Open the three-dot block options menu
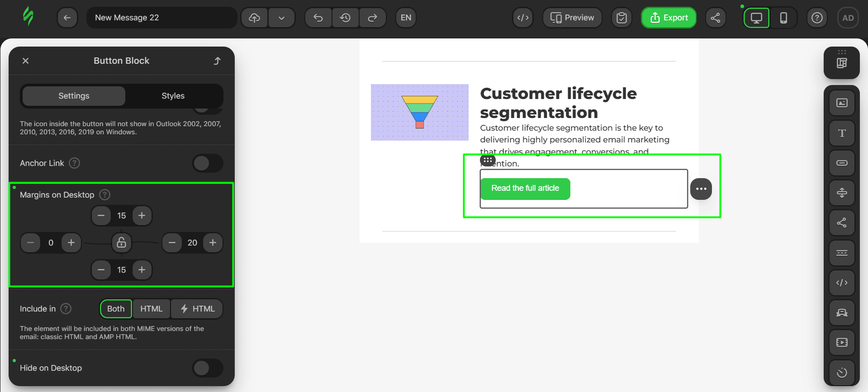Viewport: 868px width, 392px height. [x=701, y=189]
